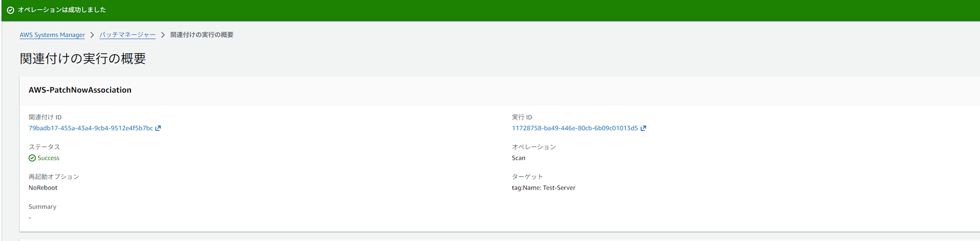The height and width of the screenshot is (241, 980).
Task: Click the AWS-PatchNowAssociation panel header
Action: [x=80, y=90]
